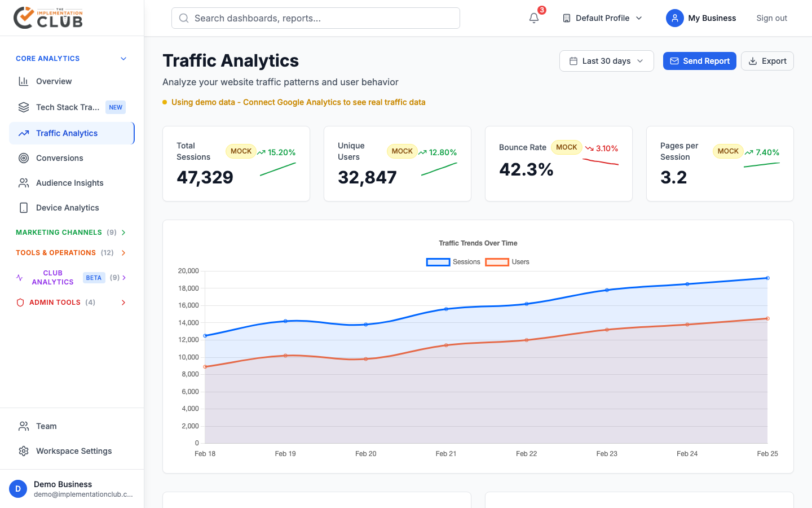Collapse the Core Analytics section

tap(123, 59)
